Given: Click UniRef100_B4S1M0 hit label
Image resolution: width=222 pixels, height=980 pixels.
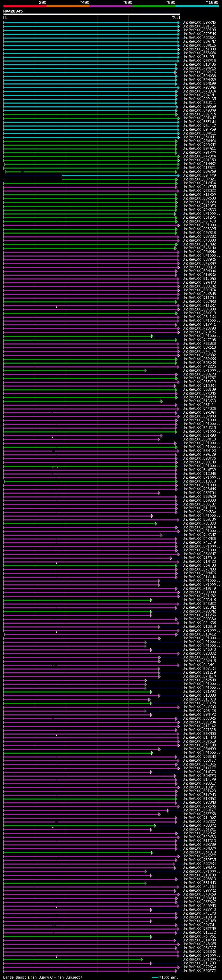Looking at the screenshot, I should [199, 248].
